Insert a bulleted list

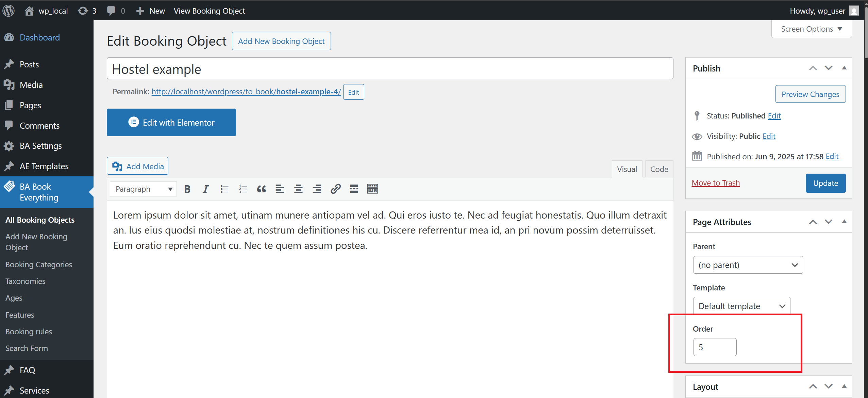pyautogui.click(x=224, y=189)
